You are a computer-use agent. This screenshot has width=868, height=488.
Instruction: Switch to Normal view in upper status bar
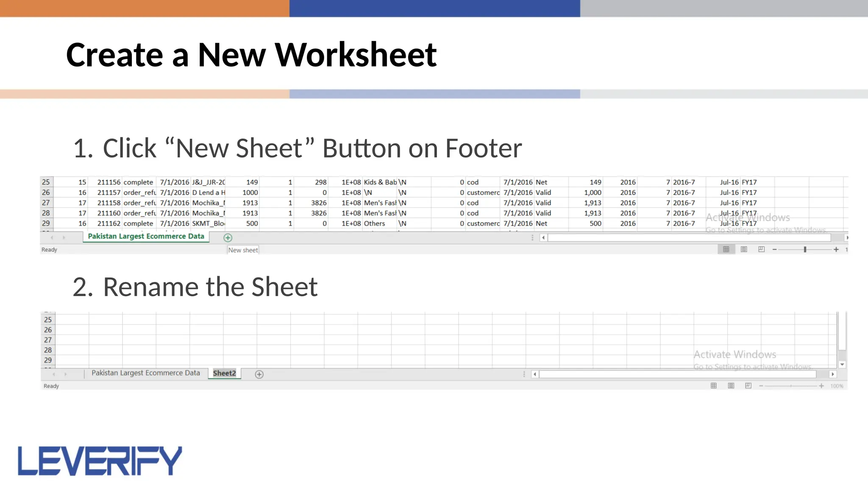[x=726, y=250]
